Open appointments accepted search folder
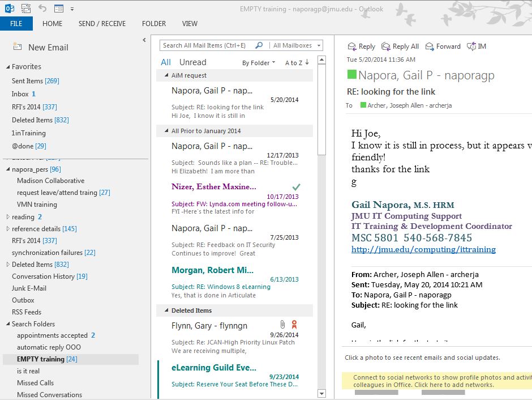 click(x=56, y=335)
